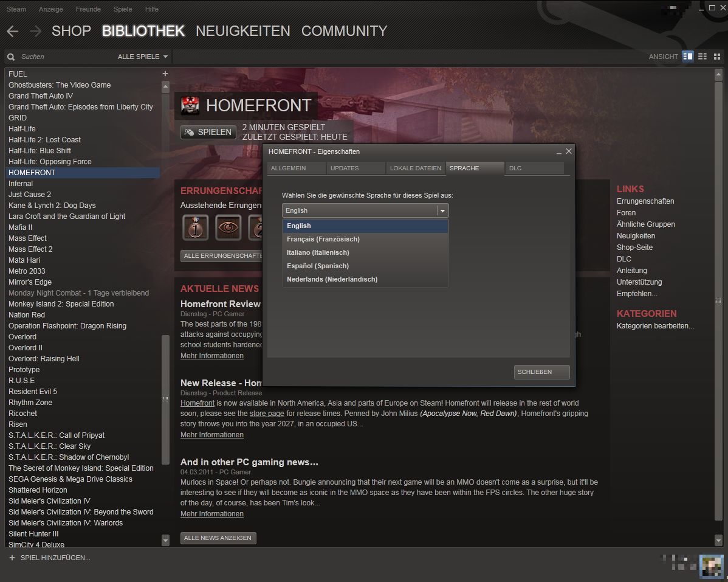Image resolution: width=728 pixels, height=582 pixels.
Task: Click the plus icon beside FUEL
Action: click(x=165, y=74)
